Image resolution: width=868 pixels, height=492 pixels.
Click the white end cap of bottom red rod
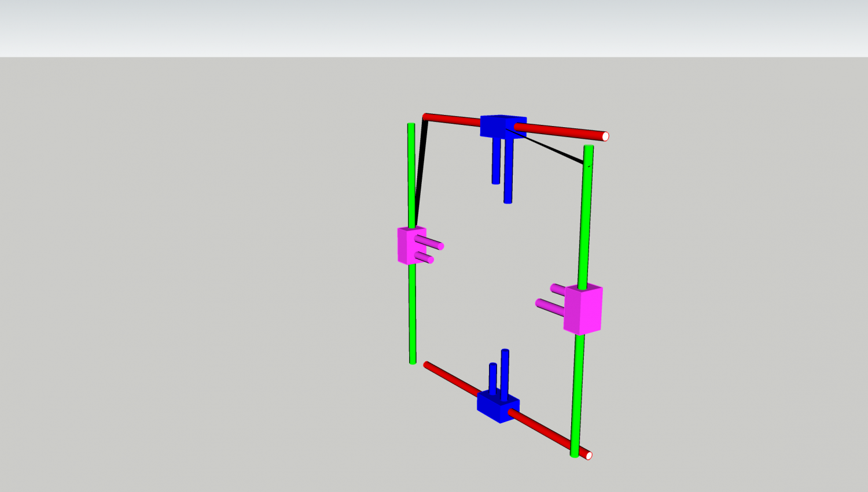(x=589, y=456)
